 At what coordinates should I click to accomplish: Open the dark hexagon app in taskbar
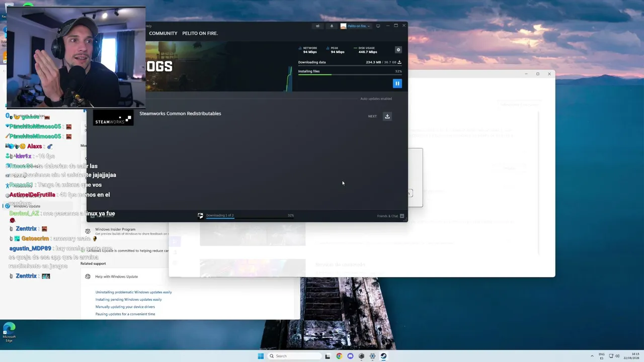pos(361,356)
